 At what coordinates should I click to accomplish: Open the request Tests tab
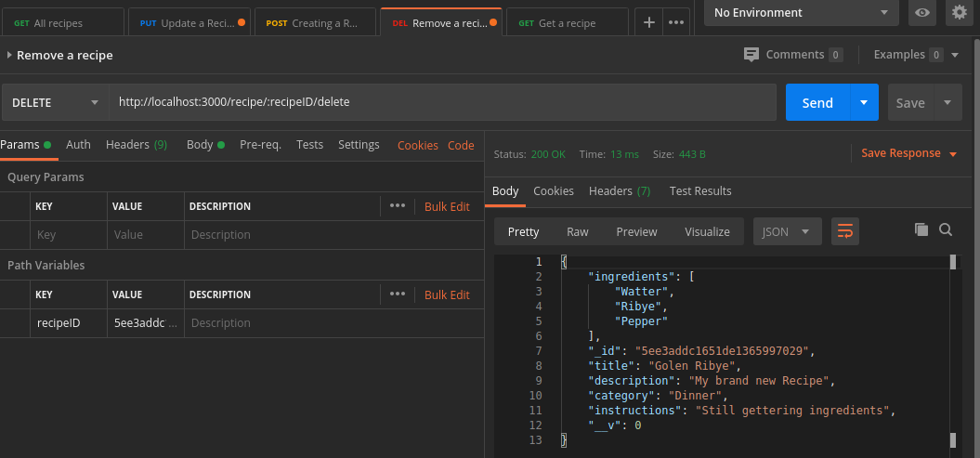[x=309, y=145]
